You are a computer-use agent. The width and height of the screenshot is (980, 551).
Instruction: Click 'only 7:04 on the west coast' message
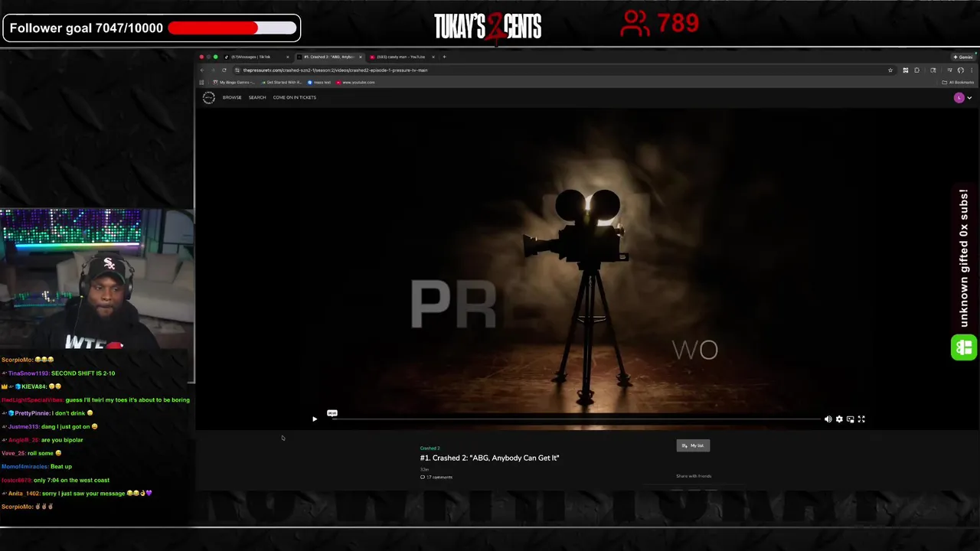pyautogui.click(x=55, y=480)
